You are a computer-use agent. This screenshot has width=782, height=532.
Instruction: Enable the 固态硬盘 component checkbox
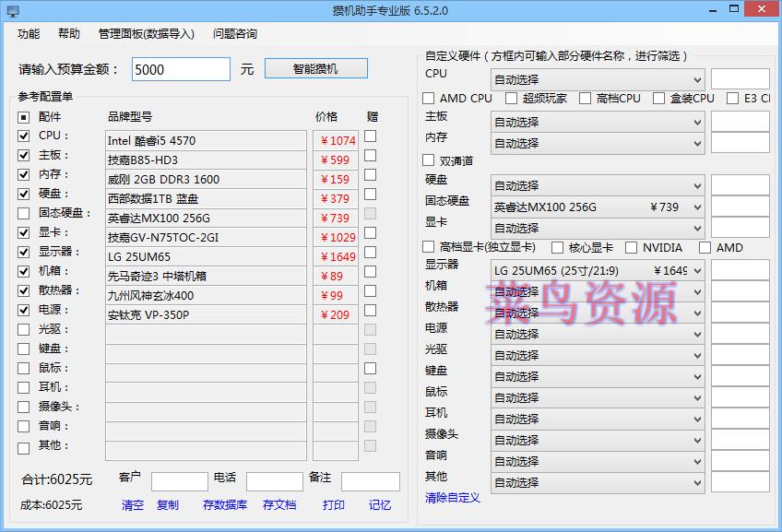(23, 213)
